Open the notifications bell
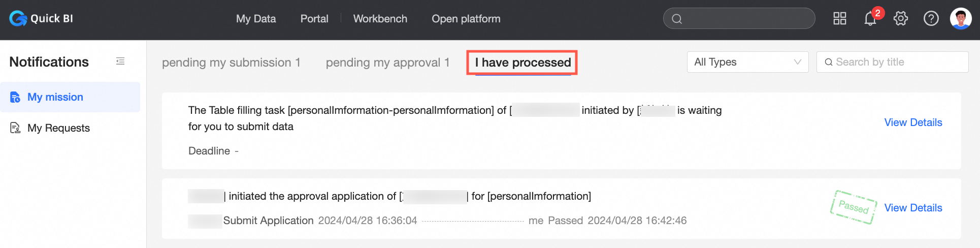 pos(870,19)
